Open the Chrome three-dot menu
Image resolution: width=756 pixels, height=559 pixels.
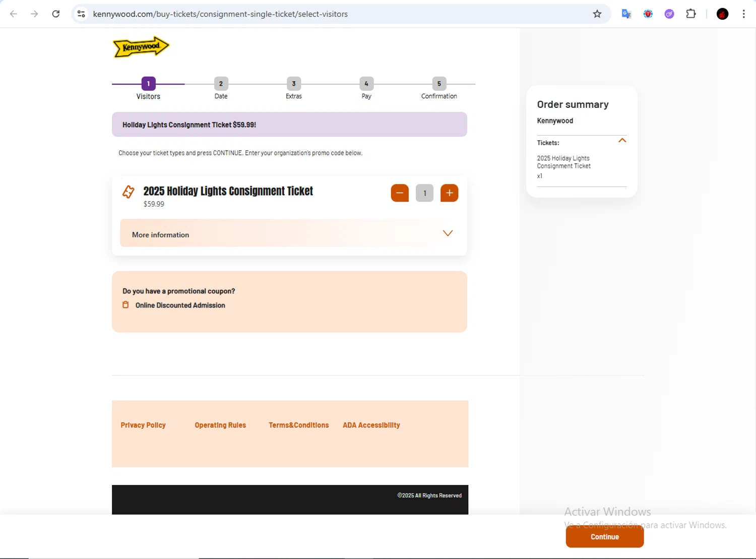tap(743, 14)
